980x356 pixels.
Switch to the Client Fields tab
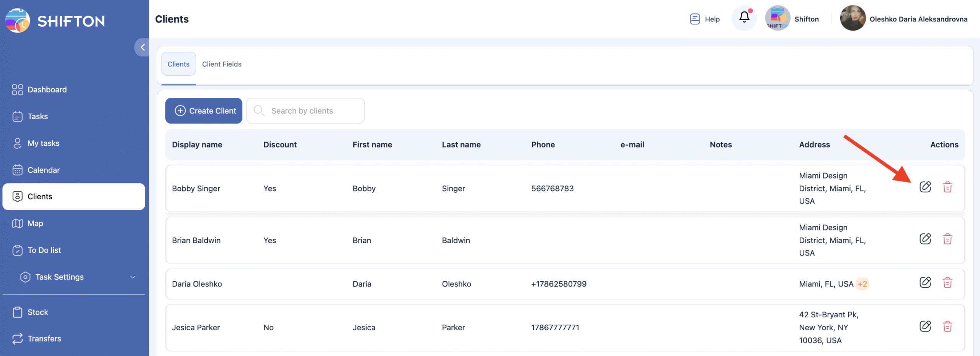[222, 64]
